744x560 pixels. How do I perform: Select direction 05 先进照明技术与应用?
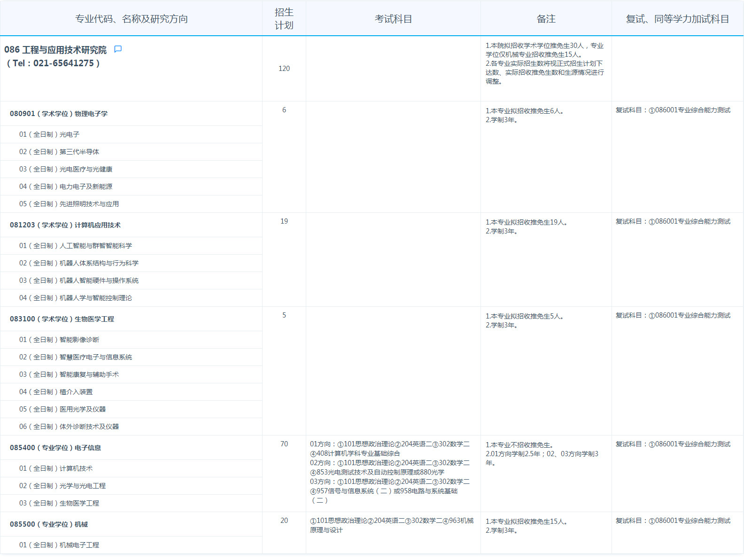pos(69,204)
